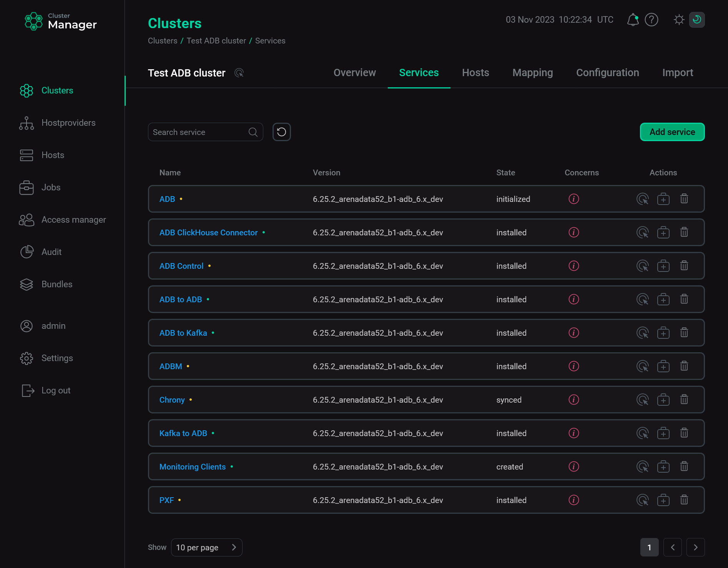Screen dimensions: 728x568
Task: Open actions icon for ADB to Kafka
Action: 643,333
